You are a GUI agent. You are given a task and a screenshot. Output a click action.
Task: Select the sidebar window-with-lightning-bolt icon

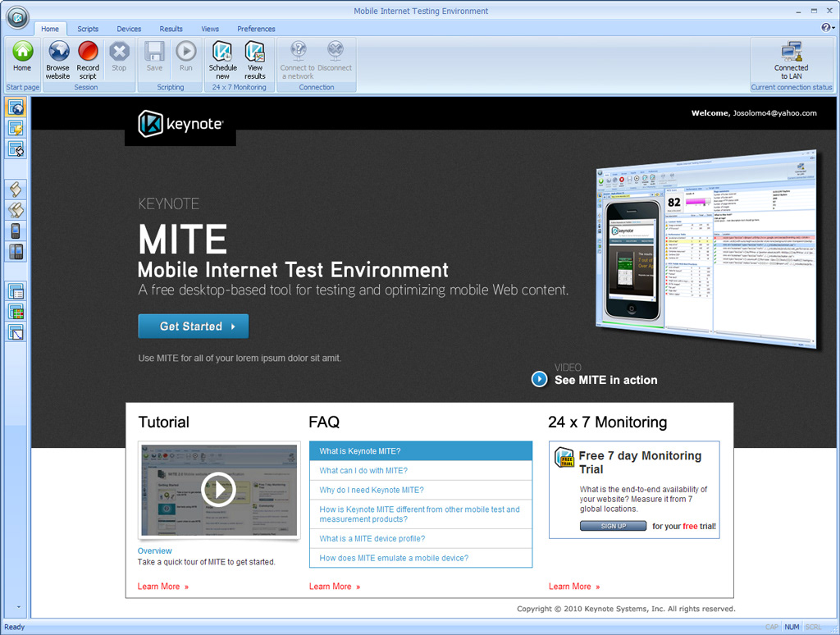point(16,128)
